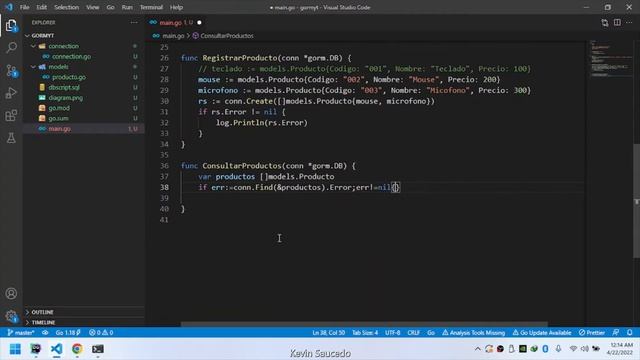Open the Accounts menu icon
This screenshot has width=640, height=360.
pos(11,293)
